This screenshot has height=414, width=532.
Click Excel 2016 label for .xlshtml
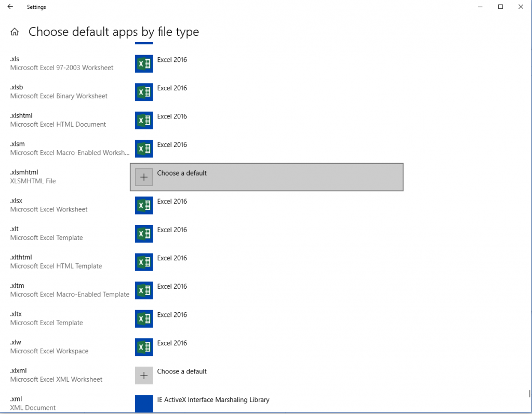coord(172,116)
